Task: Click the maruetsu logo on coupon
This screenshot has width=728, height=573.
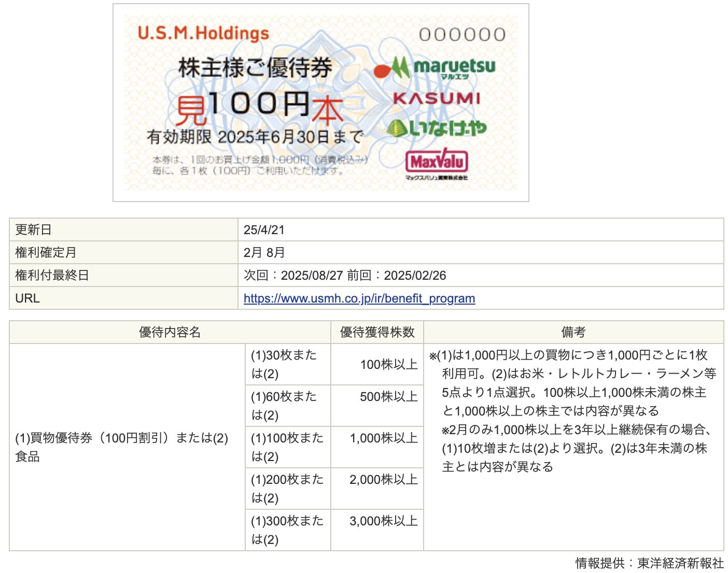Action: pyautogui.click(x=435, y=68)
